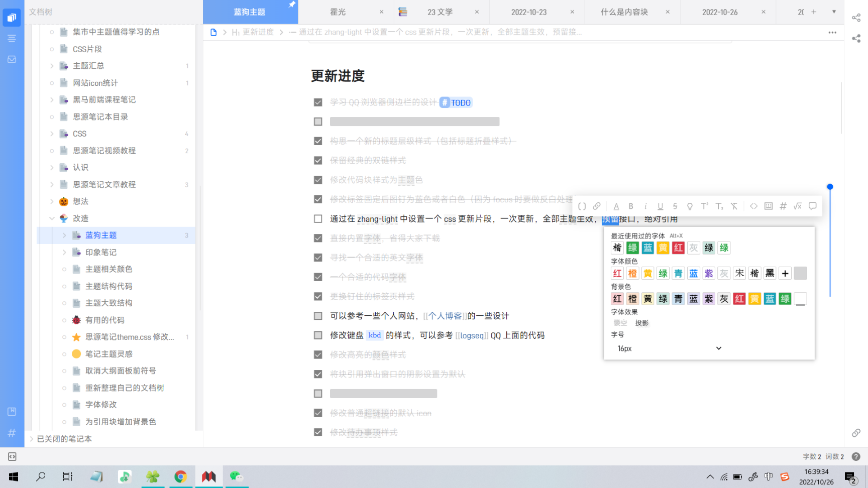Check the 修改键盘 kbd 样式 todo item
868x488 pixels.
pos(317,335)
